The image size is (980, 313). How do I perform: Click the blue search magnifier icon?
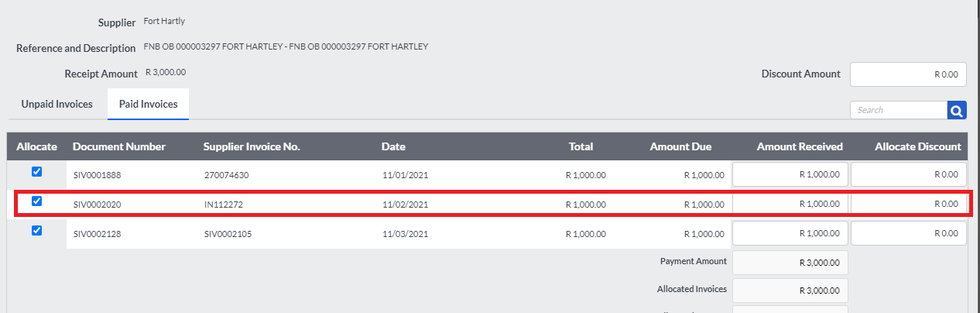pyautogui.click(x=957, y=110)
